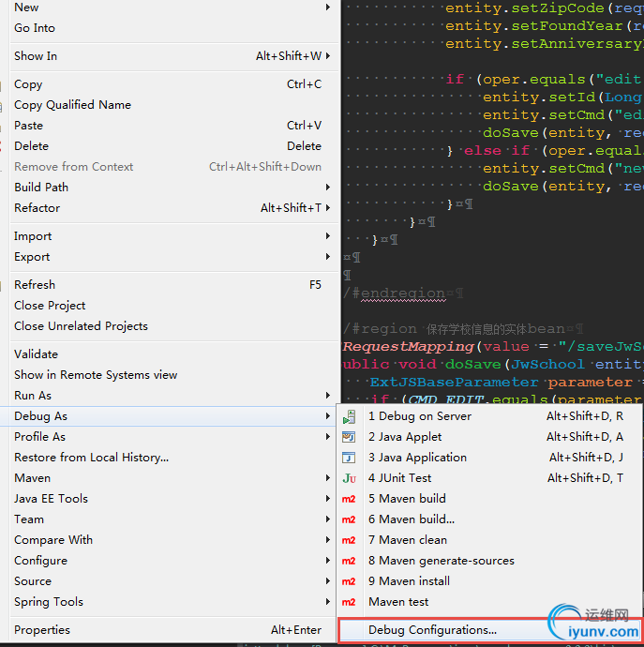Screen dimensions: 644x647
Task: Choose Maven test entry
Action: [x=489, y=602]
